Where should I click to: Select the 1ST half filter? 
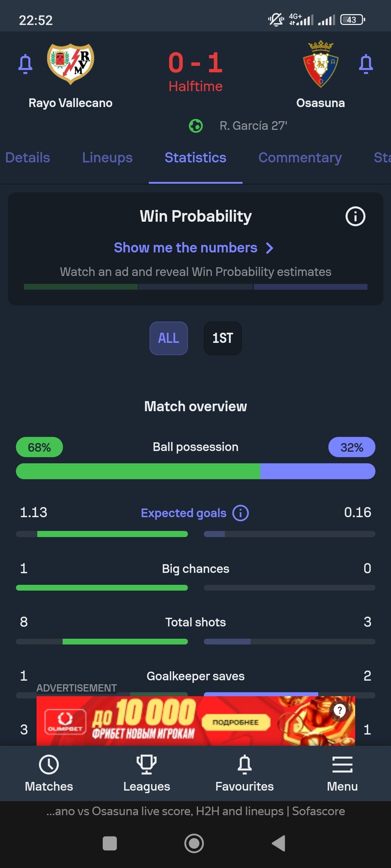pos(223,338)
